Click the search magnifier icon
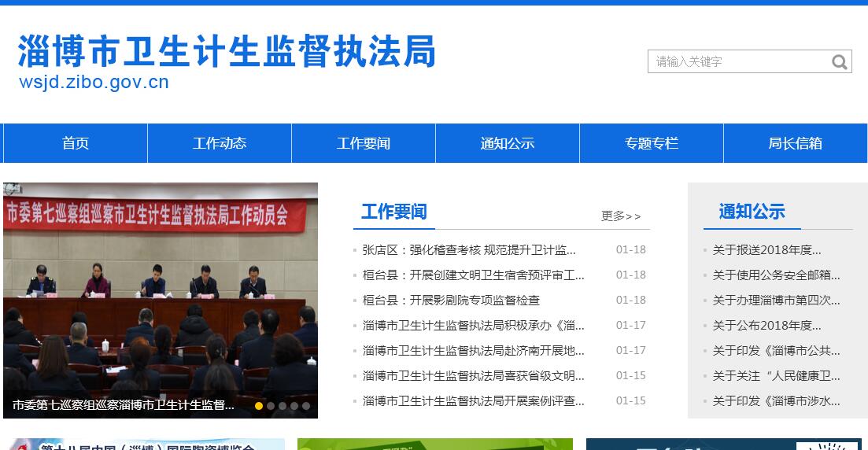Screen dimensions: 868x450 [840, 62]
